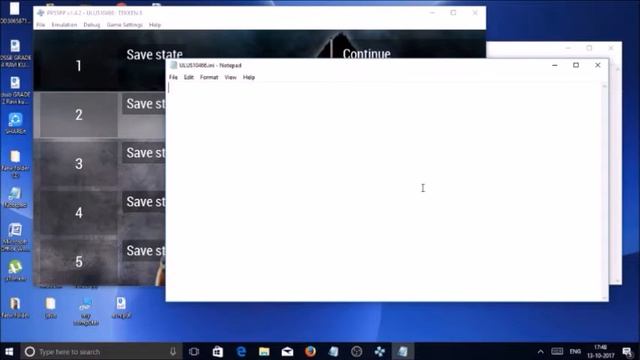Select save slot 4 in PPSSPP
The width and height of the screenshot is (640, 360).
[x=78, y=213]
